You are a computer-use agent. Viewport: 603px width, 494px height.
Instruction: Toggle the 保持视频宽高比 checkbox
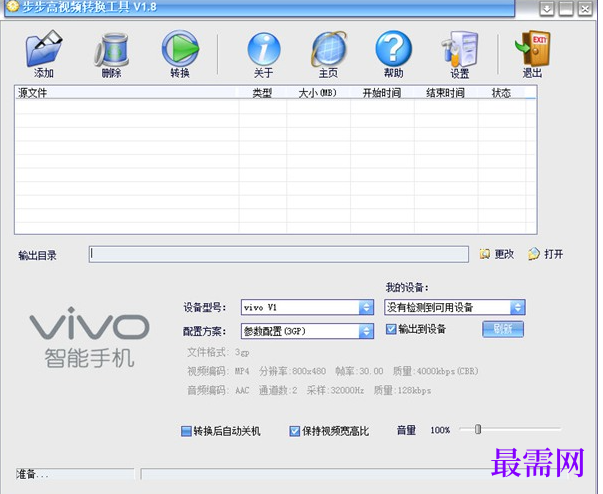(x=295, y=431)
